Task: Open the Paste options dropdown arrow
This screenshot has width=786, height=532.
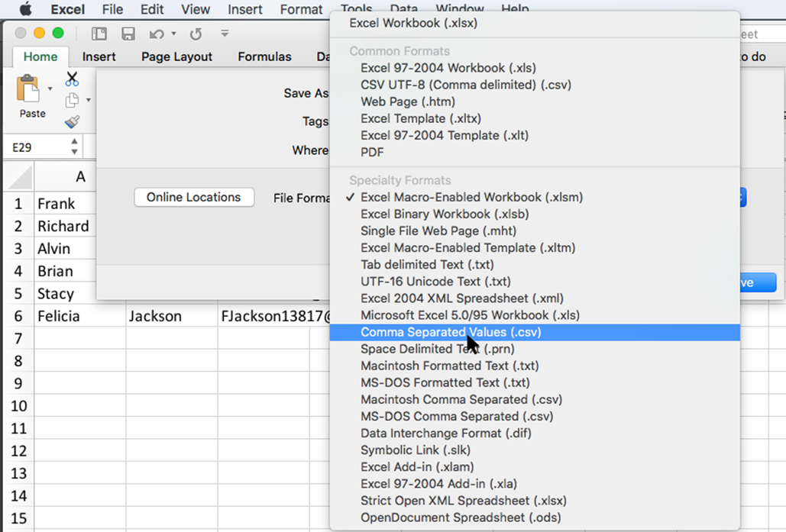Action: tap(50, 89)
